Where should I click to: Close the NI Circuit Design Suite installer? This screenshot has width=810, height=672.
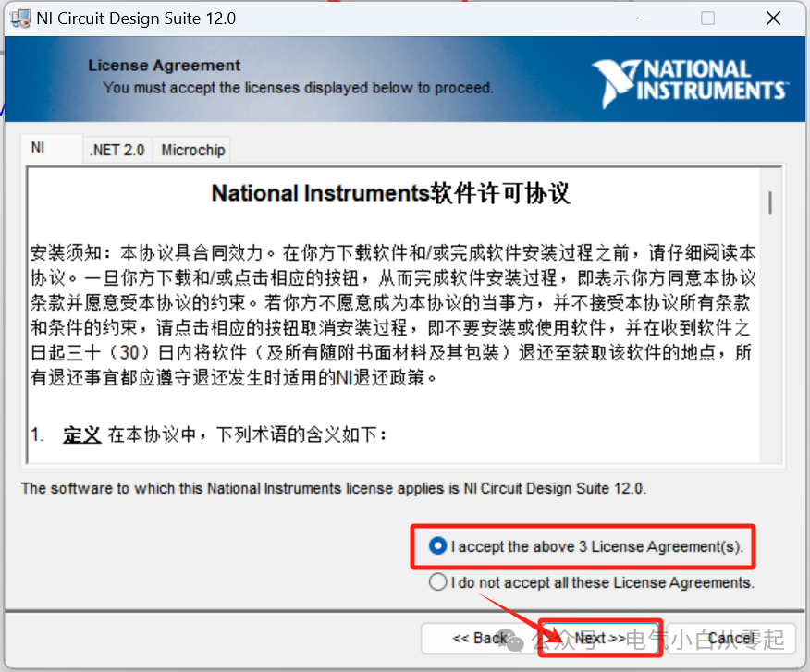(773, 18)
